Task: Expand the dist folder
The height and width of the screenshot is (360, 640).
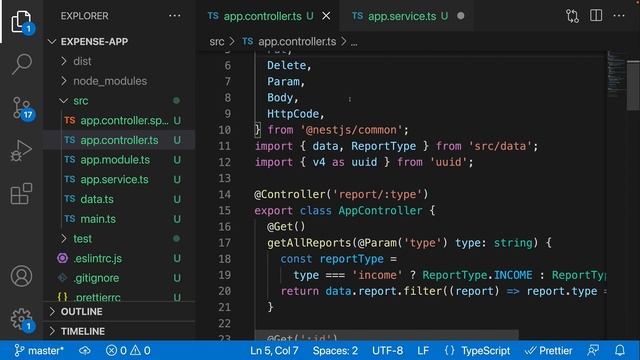Action: (119, 61)
